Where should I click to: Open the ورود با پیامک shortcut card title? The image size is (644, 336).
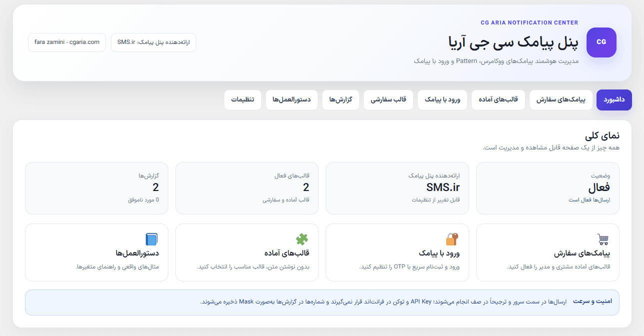439,253
